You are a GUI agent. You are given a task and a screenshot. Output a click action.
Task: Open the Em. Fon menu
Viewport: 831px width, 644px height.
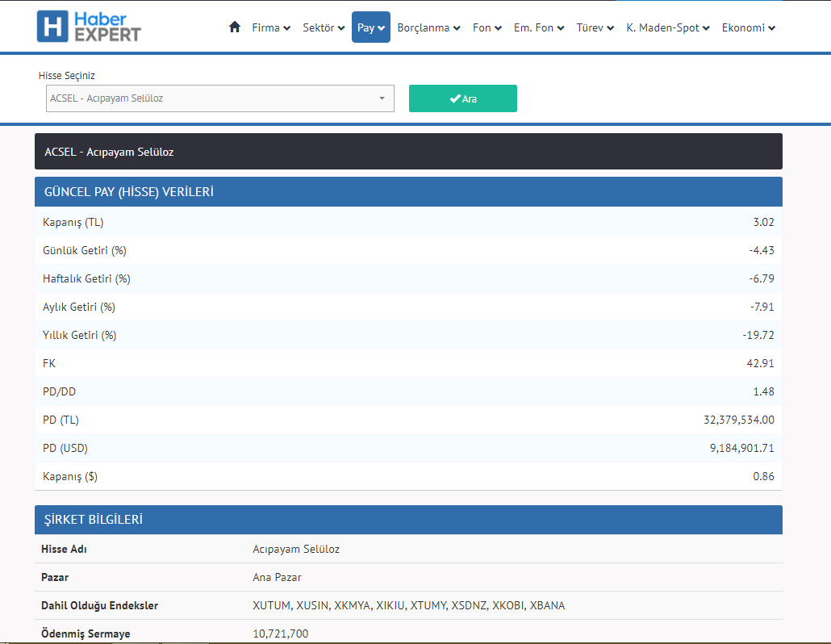539,27
